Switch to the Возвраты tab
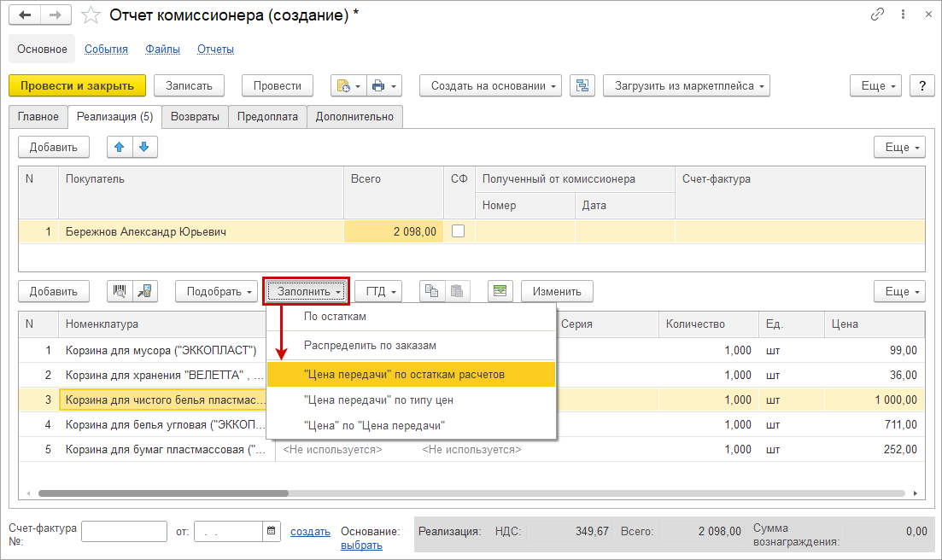This screenshot has width=942, height=560. click(x=195, y=116)
